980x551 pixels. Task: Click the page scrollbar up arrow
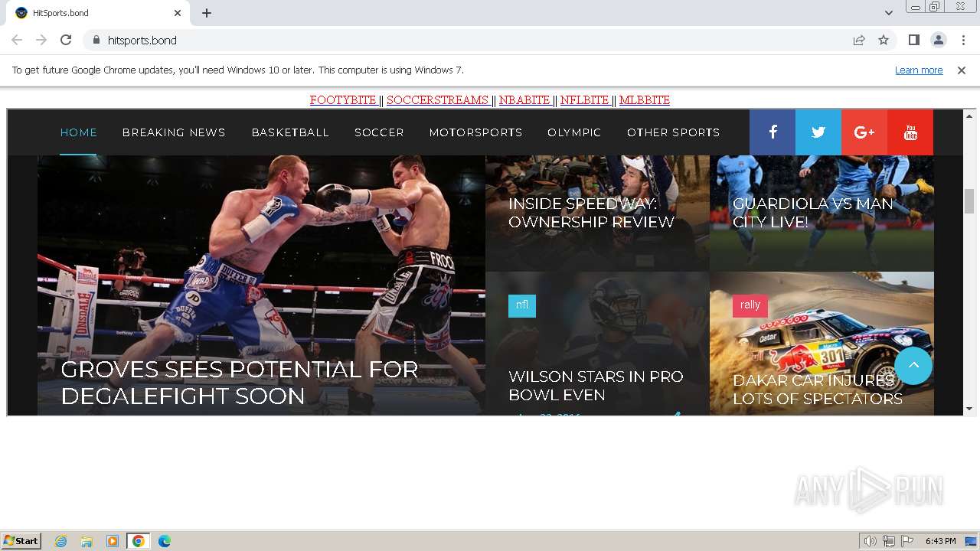[x=969, y=116]
